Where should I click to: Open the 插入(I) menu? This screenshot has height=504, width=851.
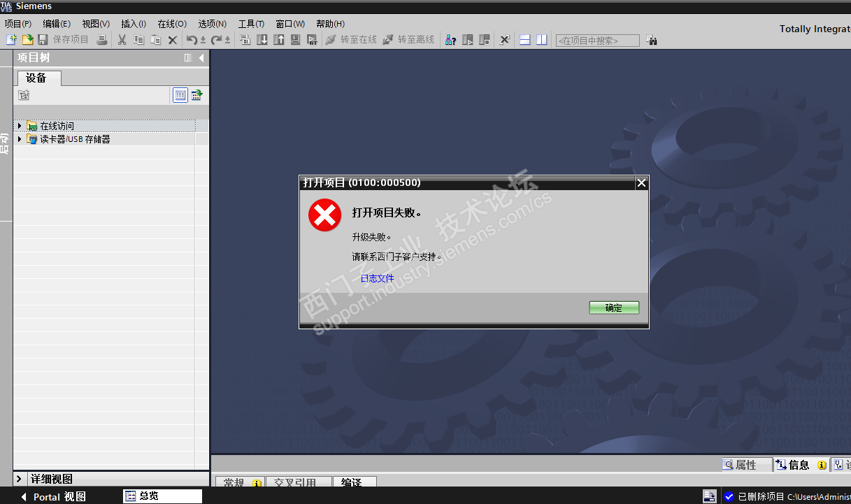[134, 24]
